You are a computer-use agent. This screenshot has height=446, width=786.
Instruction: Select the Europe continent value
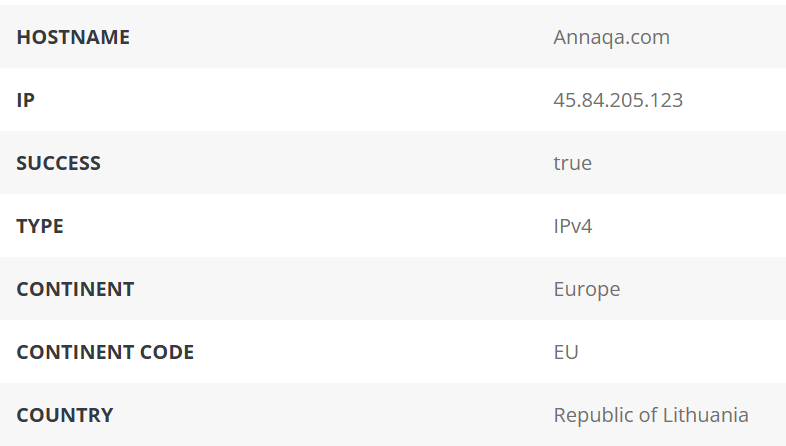pyautogui.click(x=586, y=290)
